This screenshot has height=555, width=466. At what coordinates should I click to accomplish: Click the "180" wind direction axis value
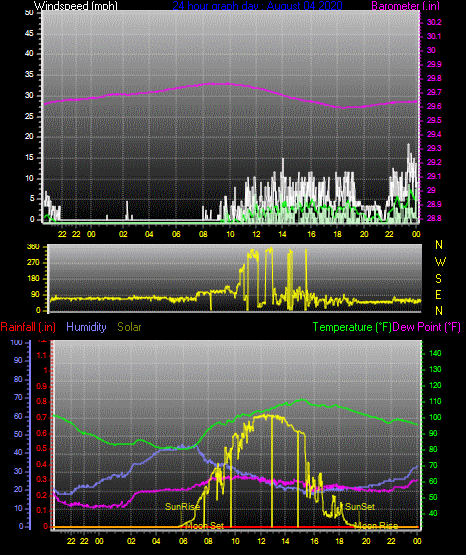pos(33,279)
